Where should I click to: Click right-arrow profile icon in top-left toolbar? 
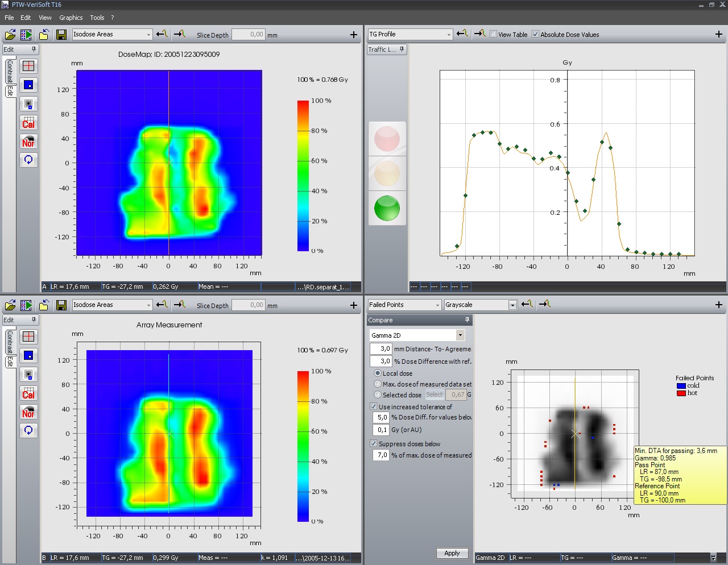[180, 34]
